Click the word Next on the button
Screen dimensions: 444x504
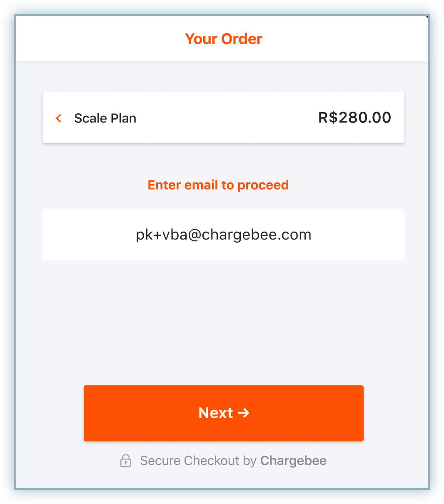tap(216, 413)
